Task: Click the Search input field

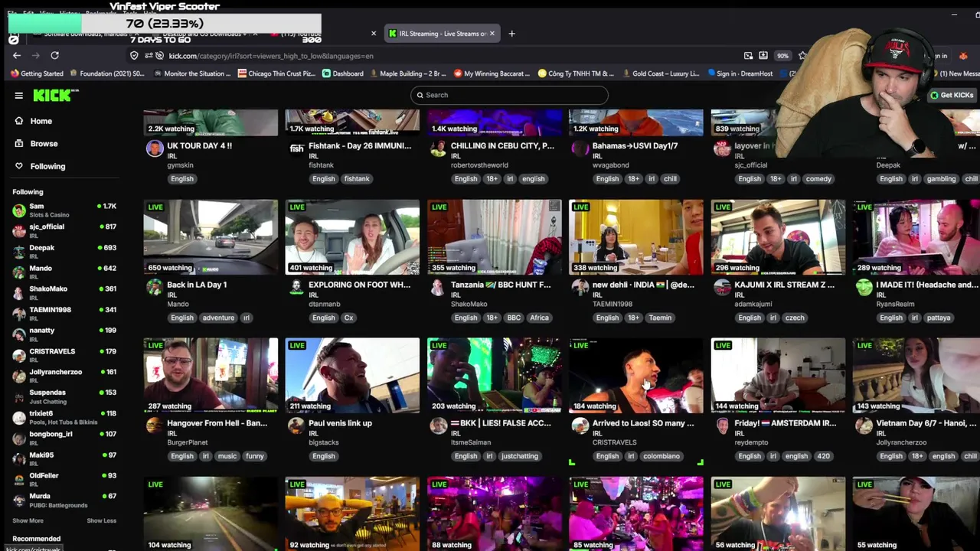Action: [509, 95]
